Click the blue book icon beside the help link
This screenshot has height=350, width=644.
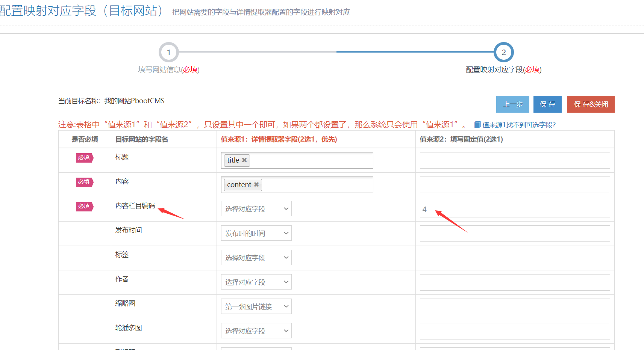[x=478, y=124]
